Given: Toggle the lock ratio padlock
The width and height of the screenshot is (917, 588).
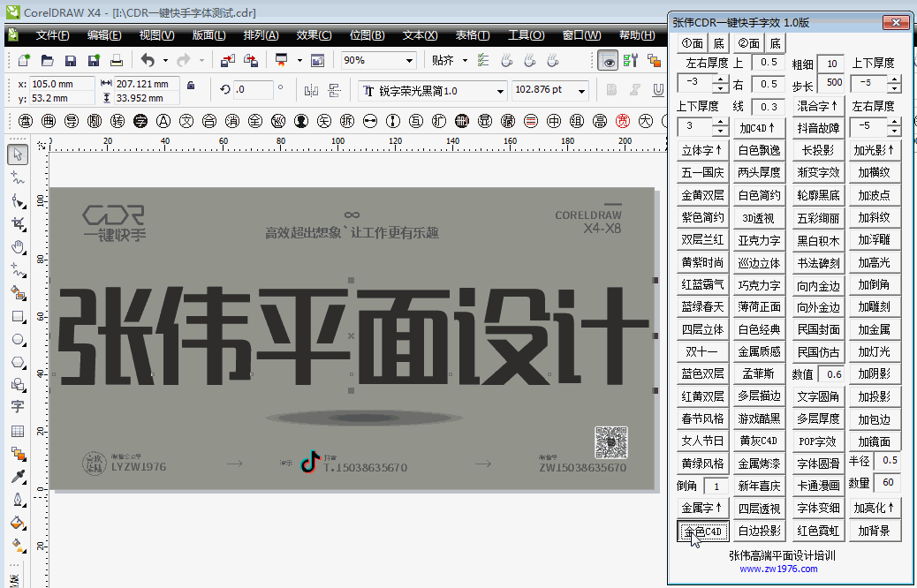Looking at the screenshot, I should coord(191,86).
